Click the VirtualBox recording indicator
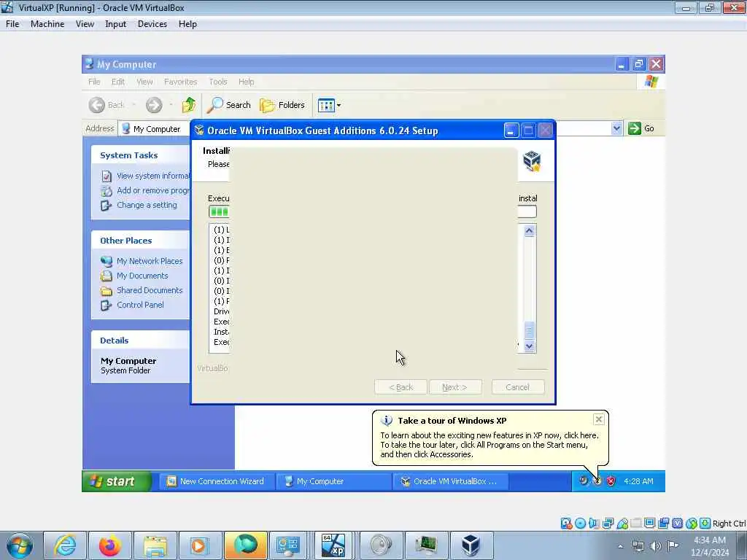747x560 pixels. click(664, 524)
